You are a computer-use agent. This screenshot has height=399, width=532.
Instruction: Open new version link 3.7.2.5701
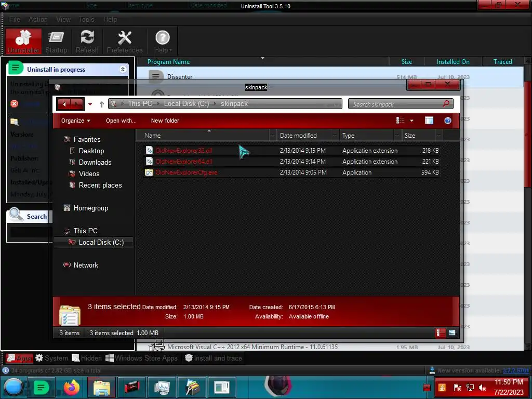(x=515, y=370)
